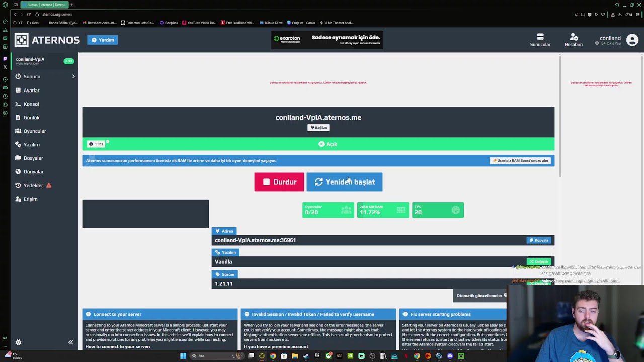Click the Bağlan connect button
The image size is (644, 362).
click(318, 128)
